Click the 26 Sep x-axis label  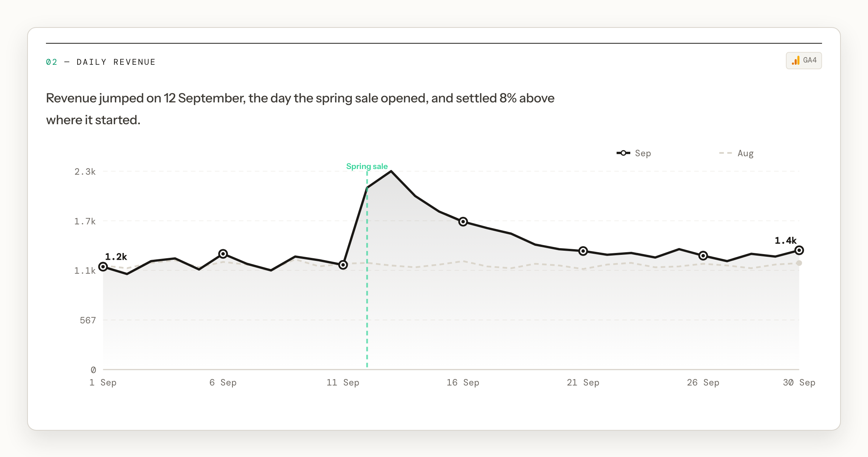703,382
